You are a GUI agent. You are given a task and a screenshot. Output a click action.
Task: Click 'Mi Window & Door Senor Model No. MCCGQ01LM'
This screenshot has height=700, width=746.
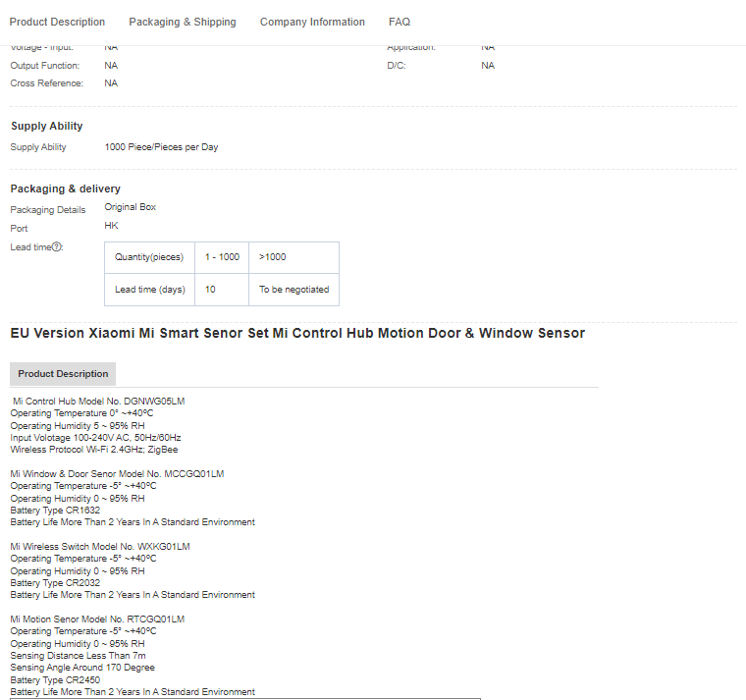pos(117,474)
